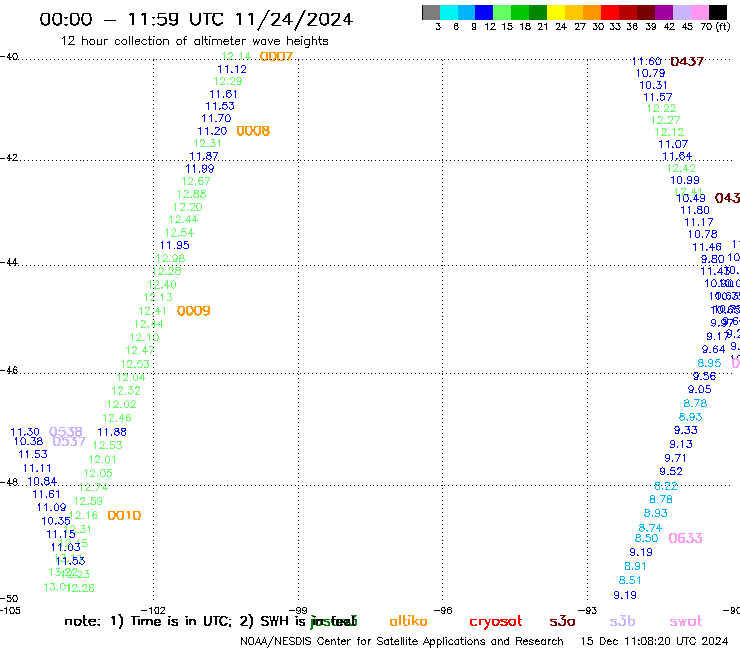Click the wave height value 12.29

click(227, 81)
